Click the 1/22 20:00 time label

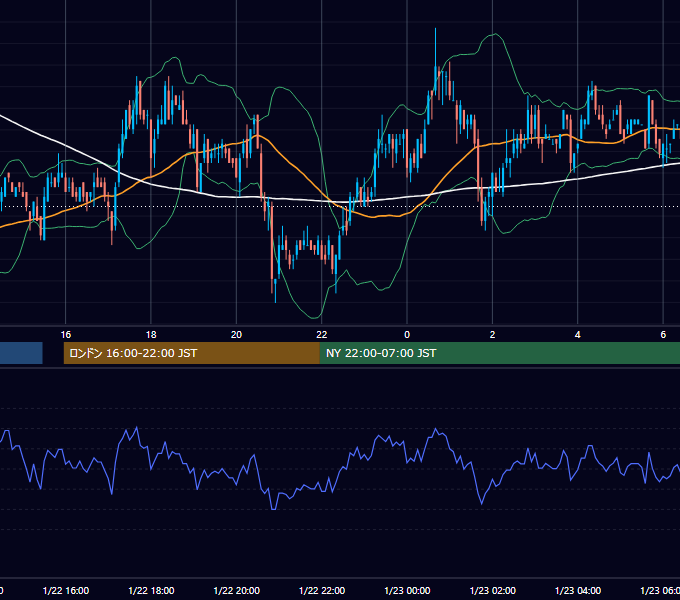pyautogui.click(x=237, y=590)
